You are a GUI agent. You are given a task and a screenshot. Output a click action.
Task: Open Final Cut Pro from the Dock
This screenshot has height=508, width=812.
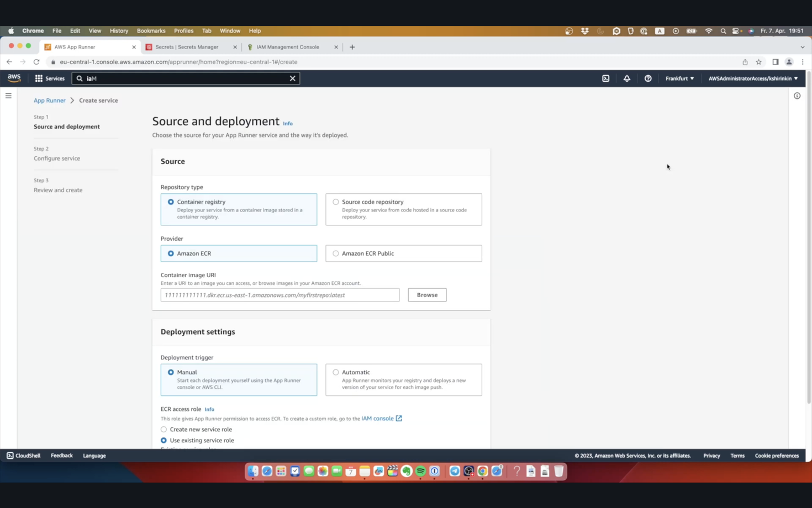coord(393,471)
